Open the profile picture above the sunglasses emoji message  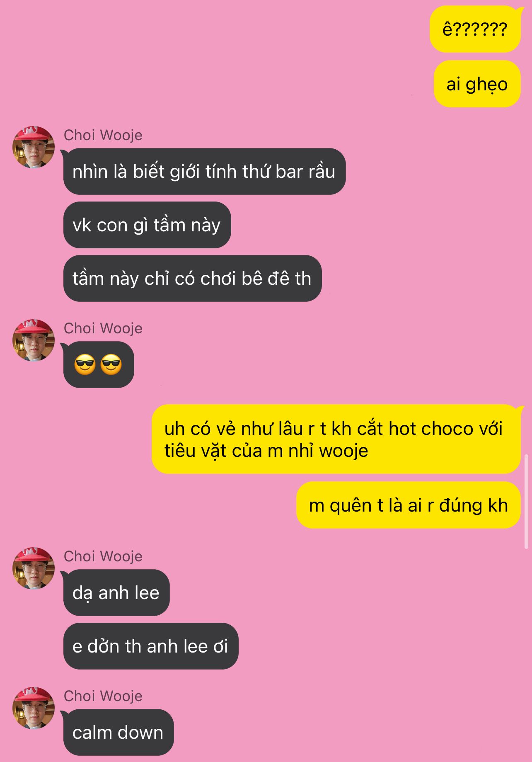(34, 340)
